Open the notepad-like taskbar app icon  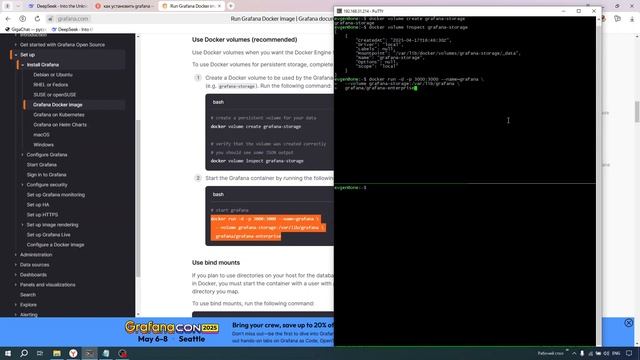(x=106, y=353)
